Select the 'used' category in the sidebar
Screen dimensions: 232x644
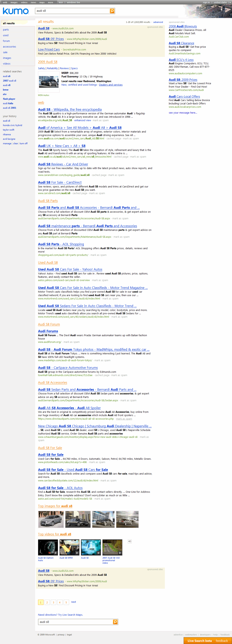click(x=5, y=35)
